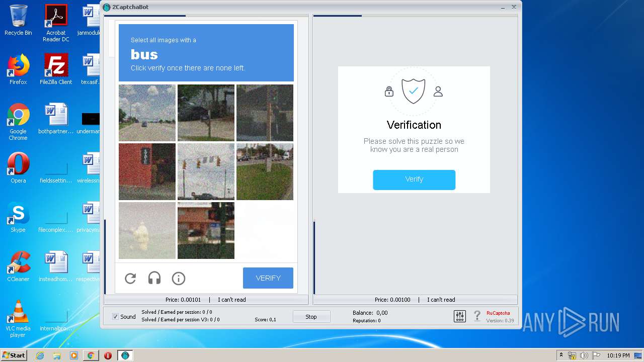Click 'Price: 0.00101' text
Viewport: 644px width, 362px height.
(183, 300)
